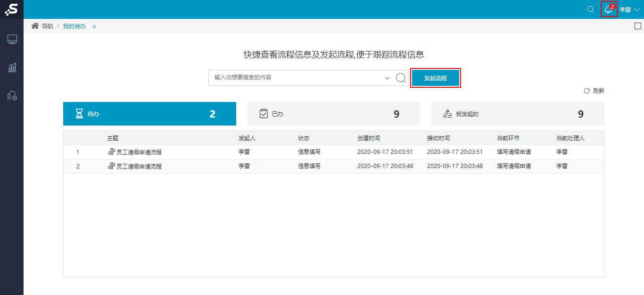This screenshot has height=295, width=644.
Task: Click the search magnifier in the top bar
Action: (x=590, y=9)
